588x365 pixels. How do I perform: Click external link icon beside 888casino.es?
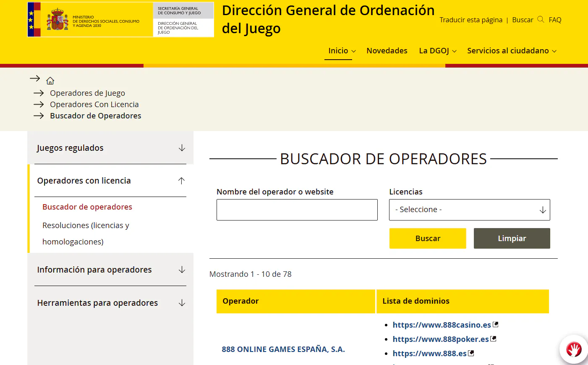click(495, 324)
